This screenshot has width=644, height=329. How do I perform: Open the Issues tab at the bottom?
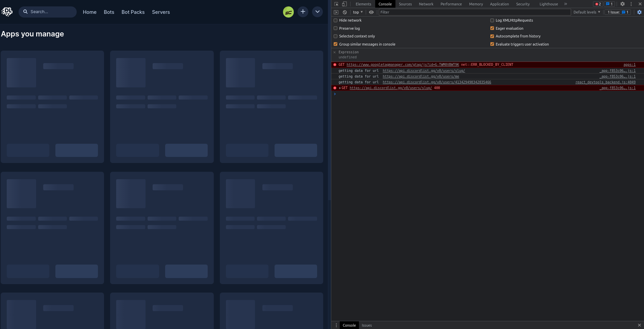[366, 325]
